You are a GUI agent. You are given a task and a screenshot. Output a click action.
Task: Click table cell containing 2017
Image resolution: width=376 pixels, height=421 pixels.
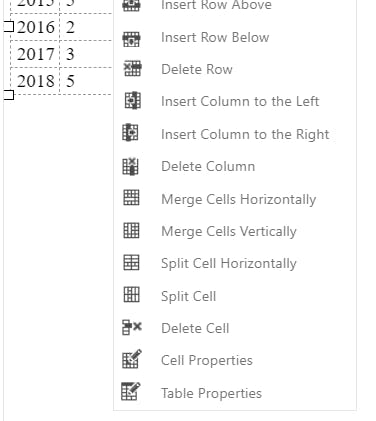35,54
